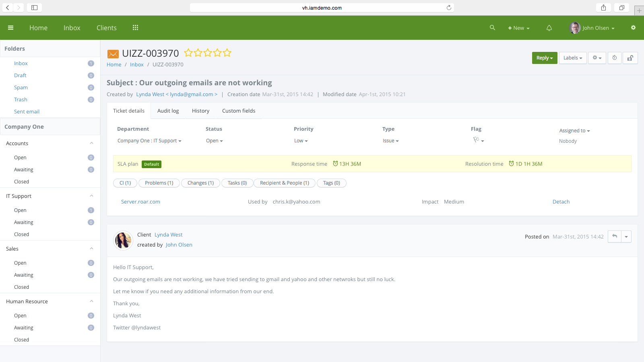Click the reply arrow icon on post

(x=615, y=237)
